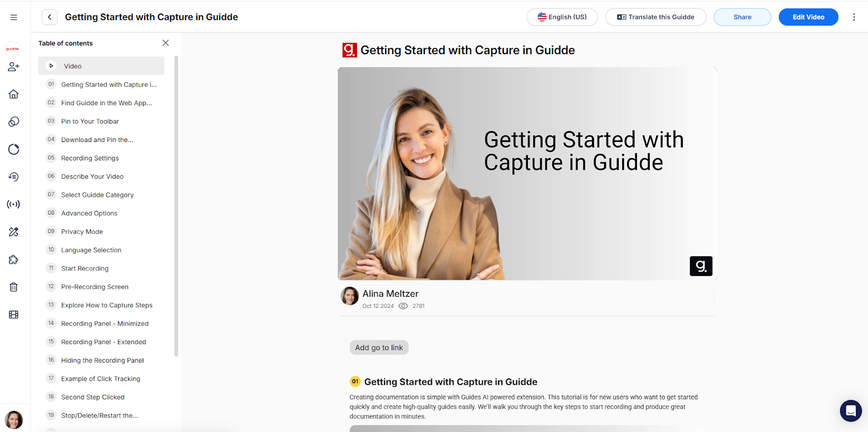Open the broadcast signal sidebar icon
Viewport: 868px width, 432px height.
(14, 204)
